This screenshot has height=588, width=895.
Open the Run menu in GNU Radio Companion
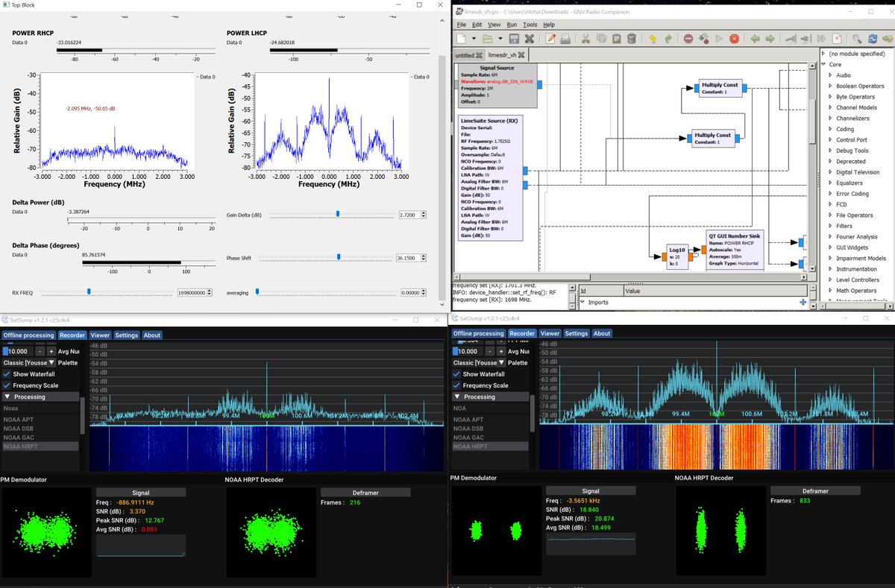coord(512,25)
